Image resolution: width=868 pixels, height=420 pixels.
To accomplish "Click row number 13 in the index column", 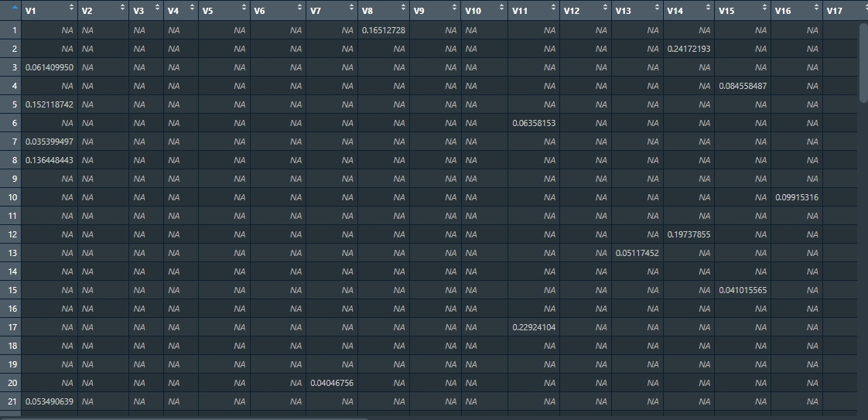I will pos(12,253).
